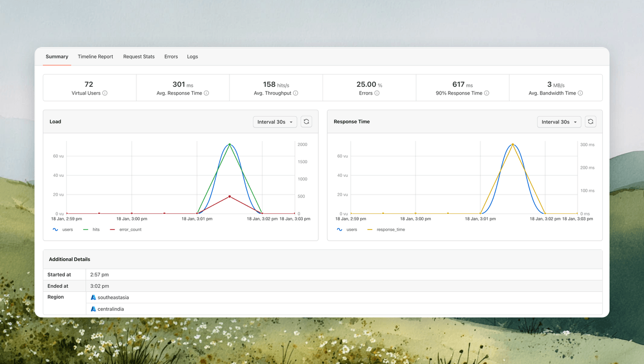The width and height of the screenshot is (644, 364).
Task: Open the Load chart Interval 30s dropdown
Action: coord(275,122)
